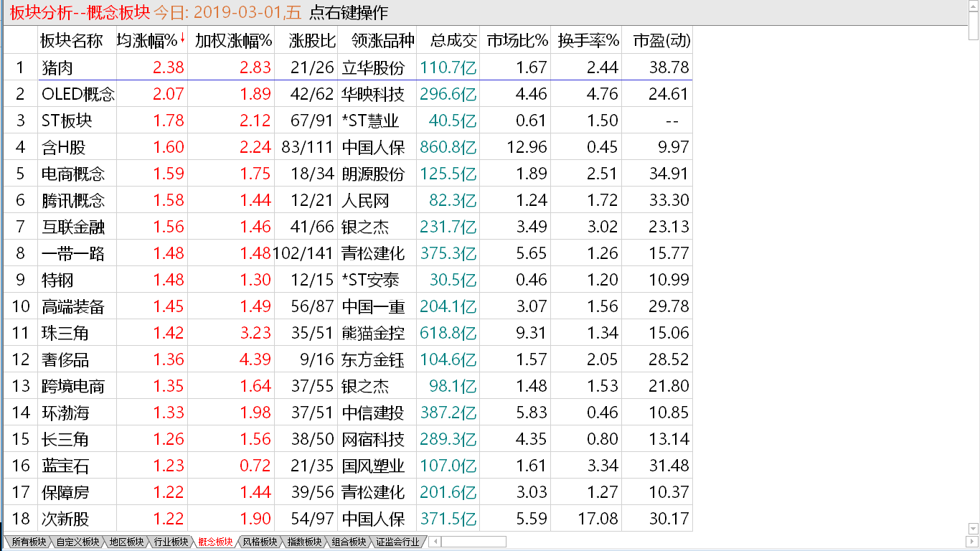Select the 电商概念 sector name
This screenshot has height=551, width=980.
click(73, 174)
